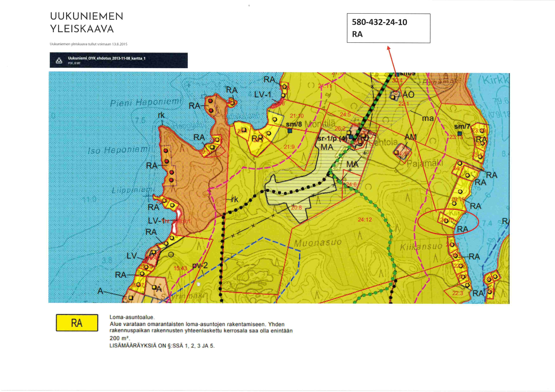Click the 'pv-2' map label
This screenshot has width=555, height=392.
(200, 266)
